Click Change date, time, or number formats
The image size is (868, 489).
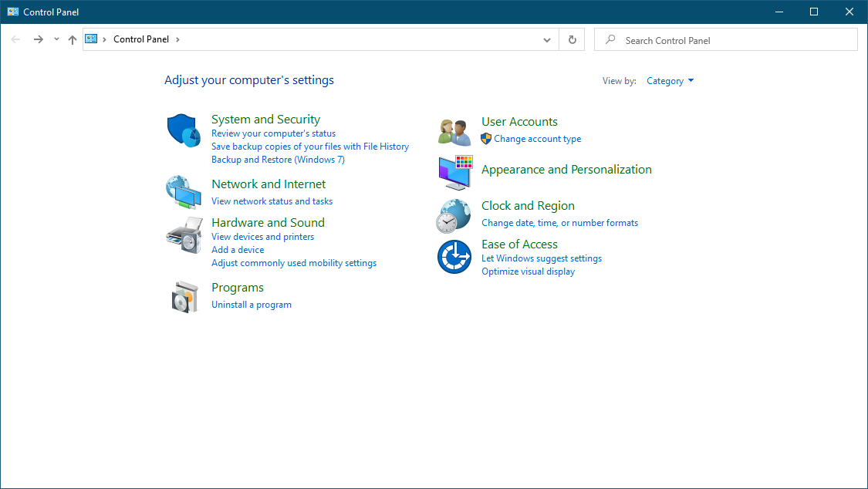pos(559,222)
